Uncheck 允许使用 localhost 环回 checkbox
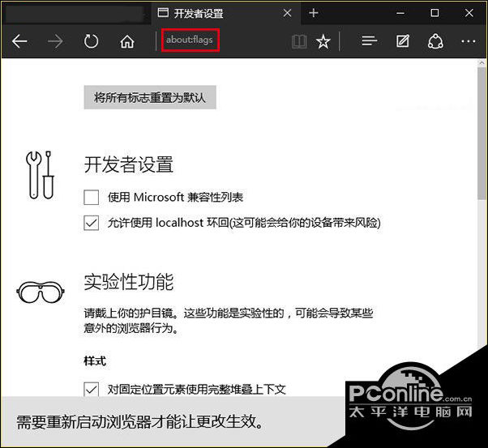The width and height of the screenshot is (488, 448). pyautogui.click(x=91, y=223)
